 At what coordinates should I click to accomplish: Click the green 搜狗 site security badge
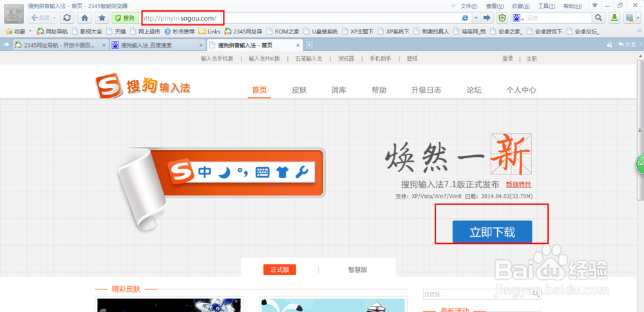124,17
